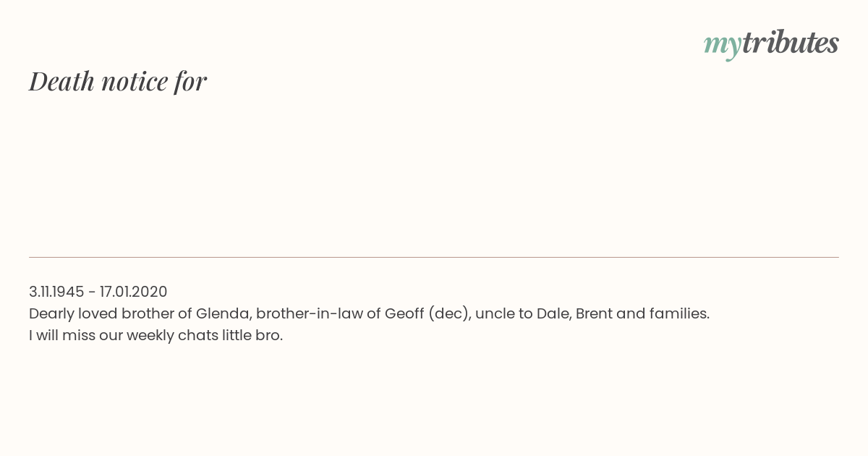The width and height of the screenshot is (868, 456).
Task: Click the horizontal divider line
Action: [x=434, y=257]
